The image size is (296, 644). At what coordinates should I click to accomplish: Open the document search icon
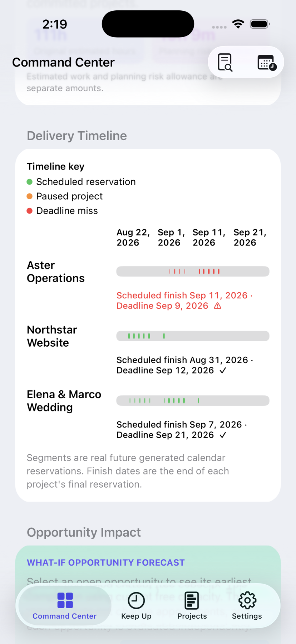pyautogui.click(x=225, y=62)
